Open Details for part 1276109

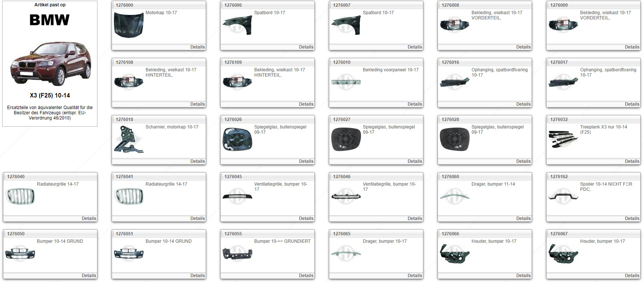306,104
